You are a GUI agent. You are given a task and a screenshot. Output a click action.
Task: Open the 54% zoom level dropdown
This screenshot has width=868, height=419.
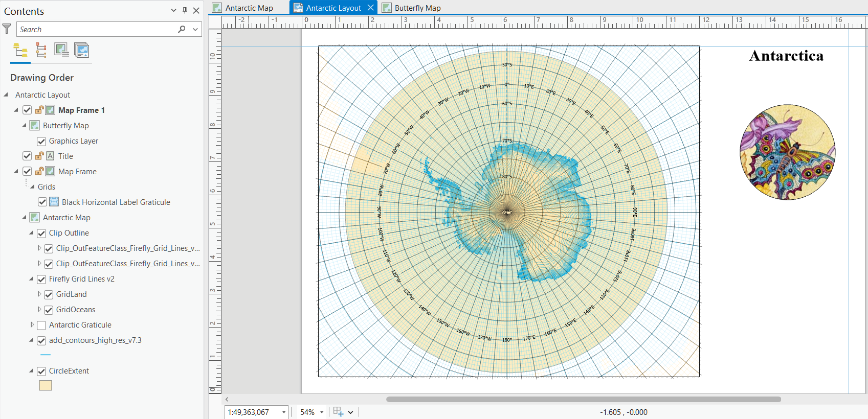(322, 412)
